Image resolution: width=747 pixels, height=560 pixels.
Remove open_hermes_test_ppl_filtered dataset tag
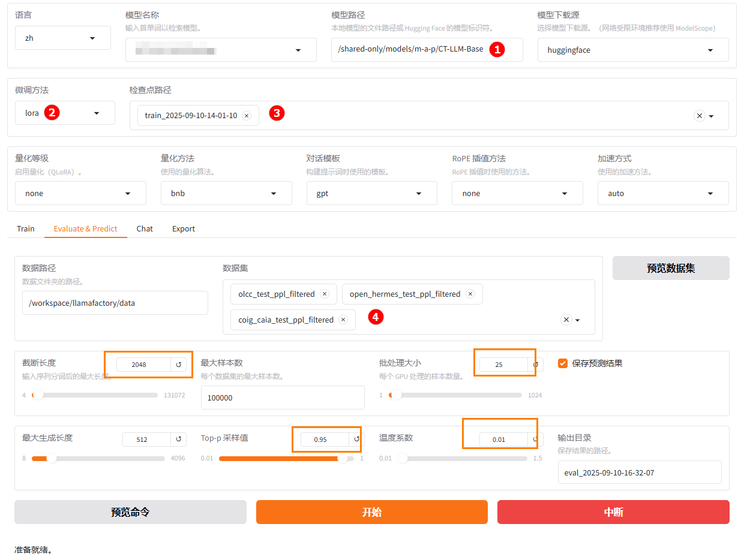[470, 294]
